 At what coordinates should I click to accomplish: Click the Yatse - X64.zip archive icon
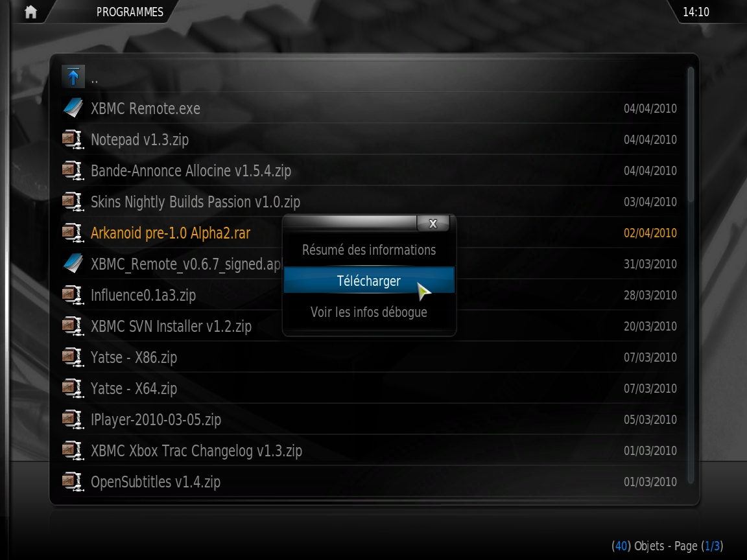(x=73, y=388)
